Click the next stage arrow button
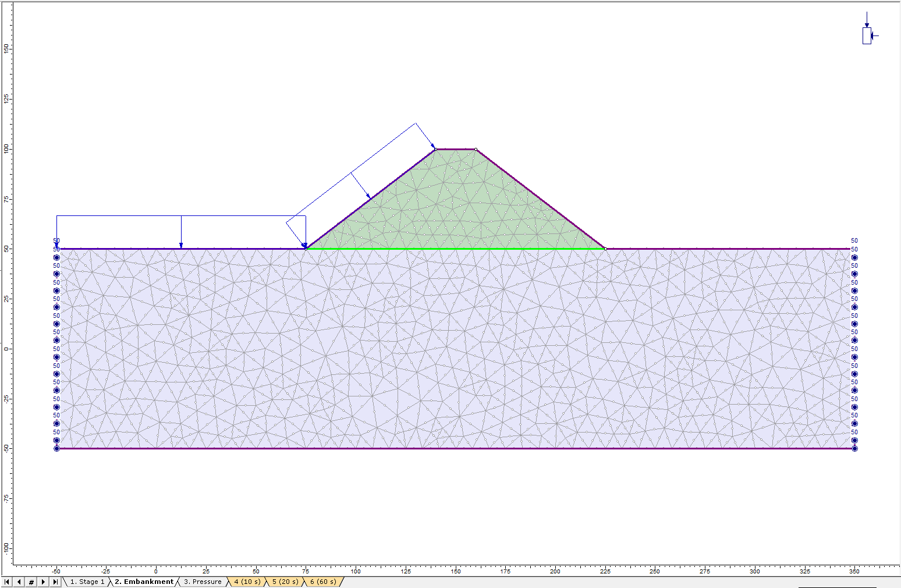Image resolution: width=901 pixels, height=588 pixels. click(43, 582)
